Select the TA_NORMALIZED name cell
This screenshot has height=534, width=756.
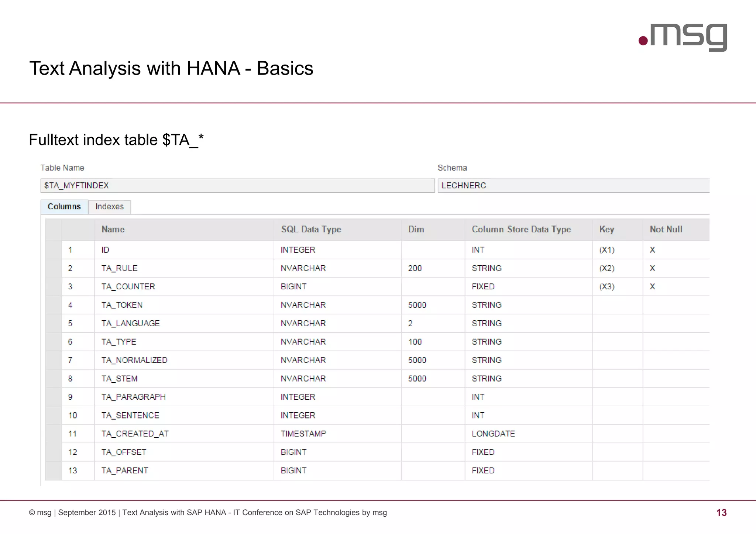tap(184, 360)
